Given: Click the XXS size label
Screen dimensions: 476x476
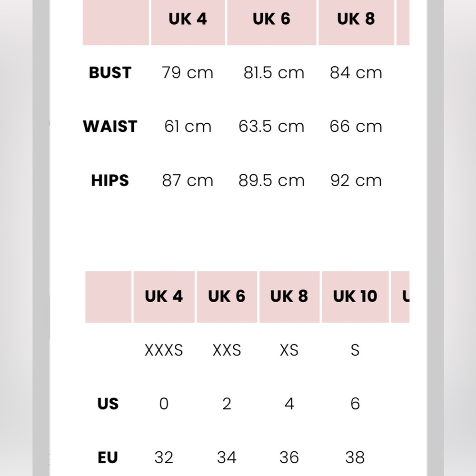Looking at the screenshot, I should click(227, 350).
